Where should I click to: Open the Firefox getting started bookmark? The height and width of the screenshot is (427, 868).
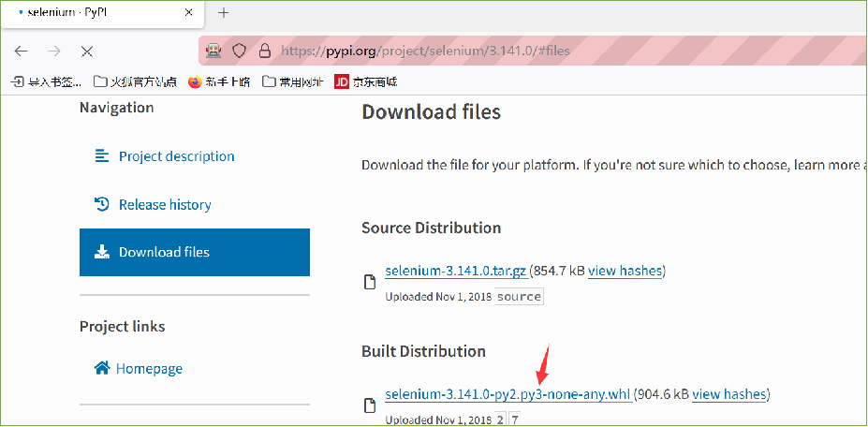coord(219,82)
